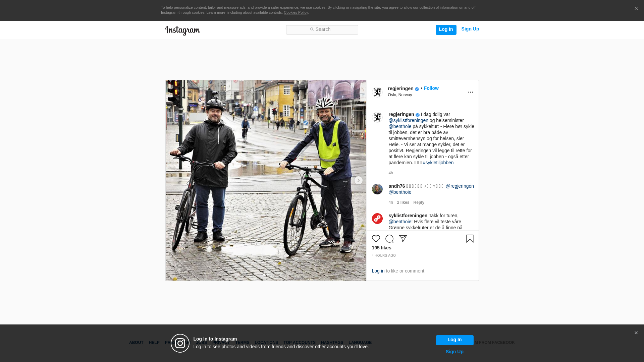Click the 4 HOURS AGO timestamp
Screen dimensions: 644x362
pyautogui.click(x=384, y=256)
